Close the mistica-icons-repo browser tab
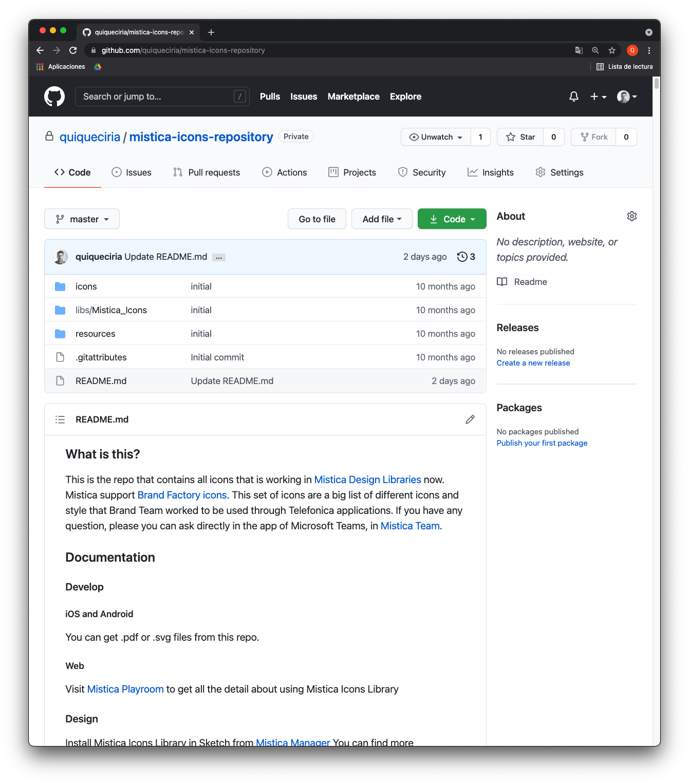Screen dimensions: 689x784 (x=192, y=32)
